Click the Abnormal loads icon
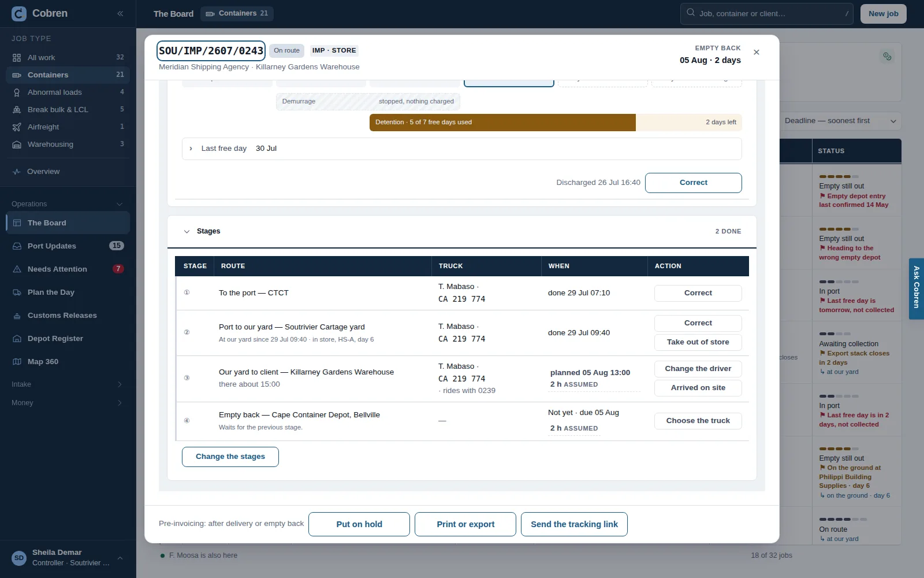The width and height of the screenshot is (924, 578). (x=17, y=92)
